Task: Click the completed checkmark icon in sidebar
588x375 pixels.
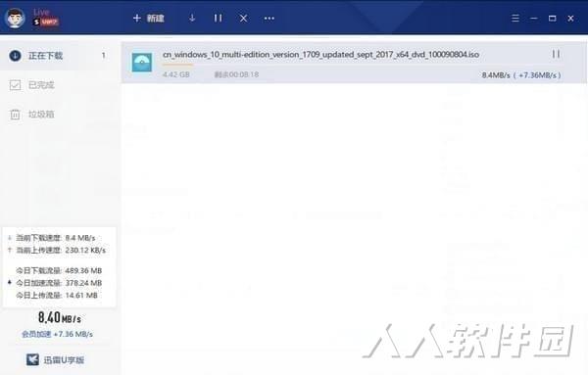Action: pos(15,85)
